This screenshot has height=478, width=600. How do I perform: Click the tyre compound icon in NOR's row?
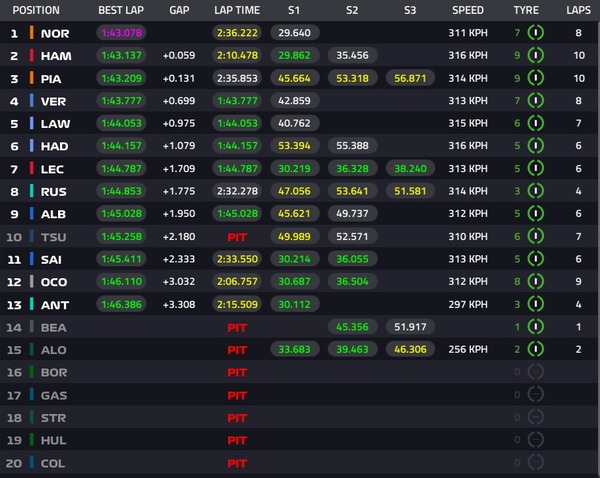536,33
